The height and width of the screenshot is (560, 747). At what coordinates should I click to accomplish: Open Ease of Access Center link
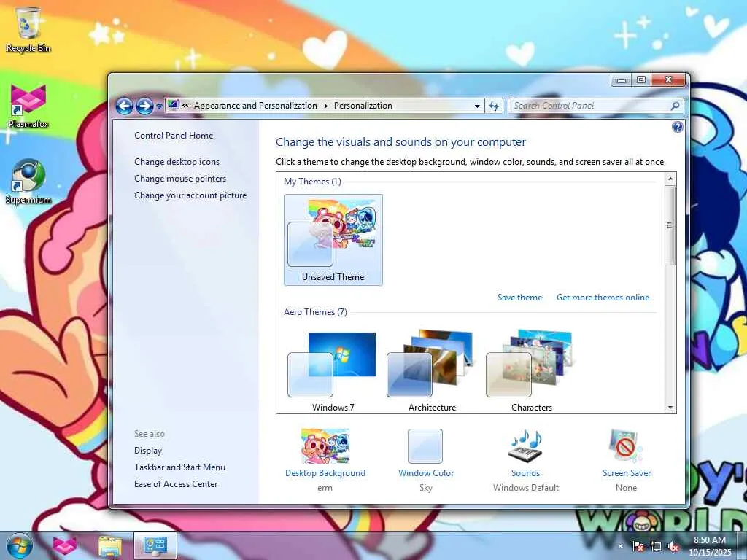[x=176, y=484]
